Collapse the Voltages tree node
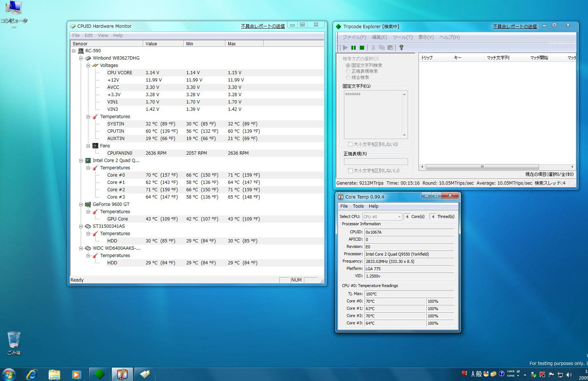Image resolution: width=588 pixels, height=381 pixels. click(88, 65)
